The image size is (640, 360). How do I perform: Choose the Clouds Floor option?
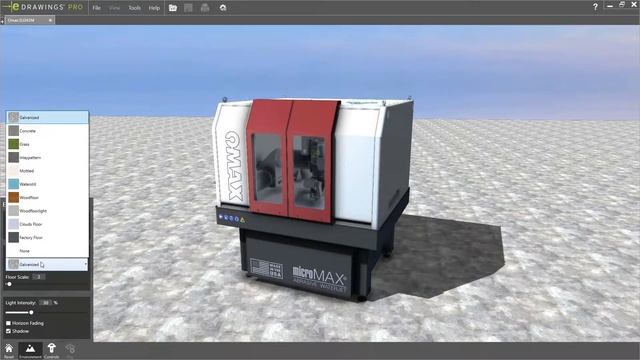[x=47, y=224]
